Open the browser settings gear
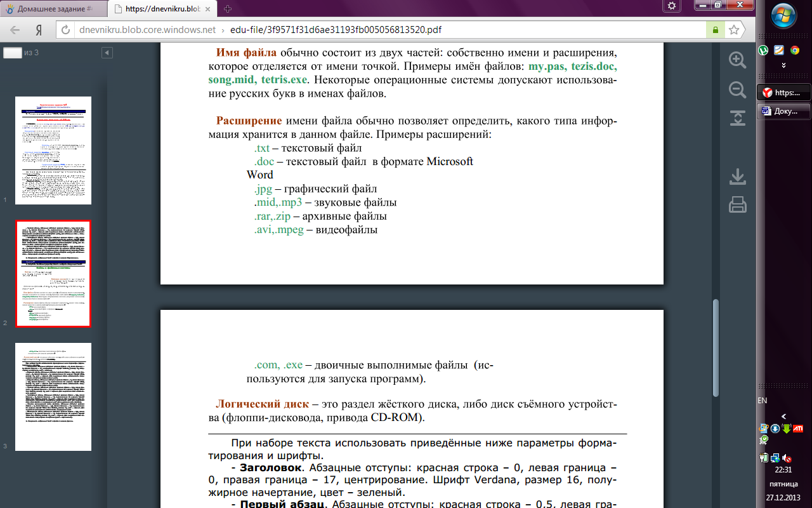The width and height of the screenshot is (812, 508). (671, 6)
